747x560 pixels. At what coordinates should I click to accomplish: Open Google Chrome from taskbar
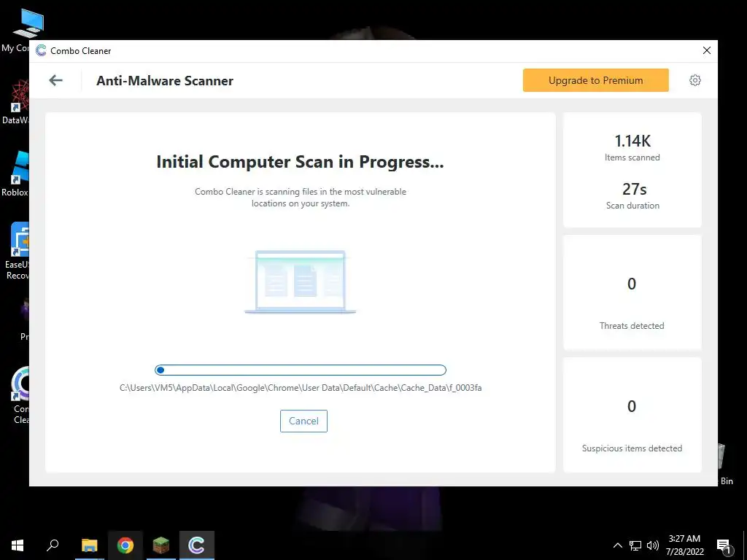pyautogui.click(x=125, y=545)
